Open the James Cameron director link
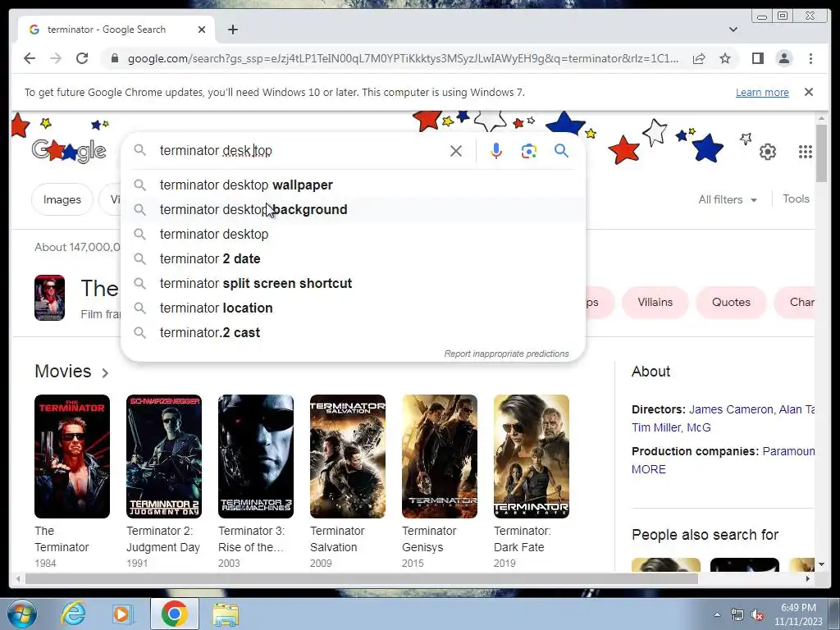This screenshot has height=630, width=840. (x=731, y=409)
